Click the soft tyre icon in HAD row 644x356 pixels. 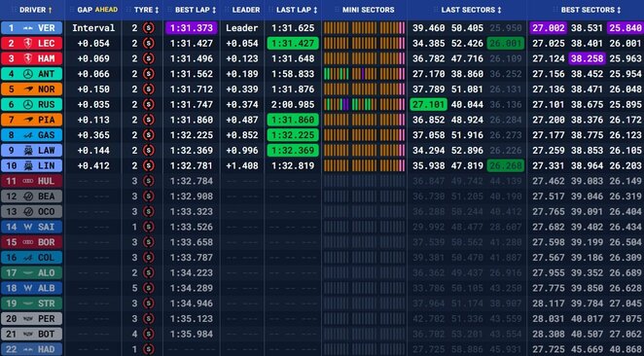click(148, 349)
